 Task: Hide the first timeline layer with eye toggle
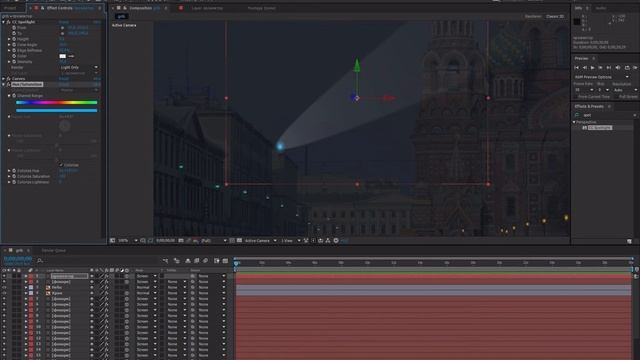(4, 276)
